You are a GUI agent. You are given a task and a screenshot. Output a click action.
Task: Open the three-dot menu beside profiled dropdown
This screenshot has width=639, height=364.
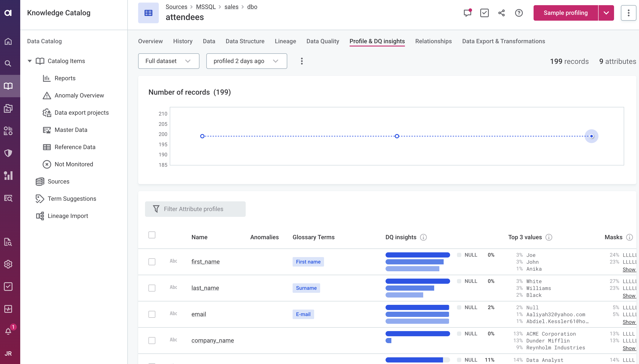point(301,61)
